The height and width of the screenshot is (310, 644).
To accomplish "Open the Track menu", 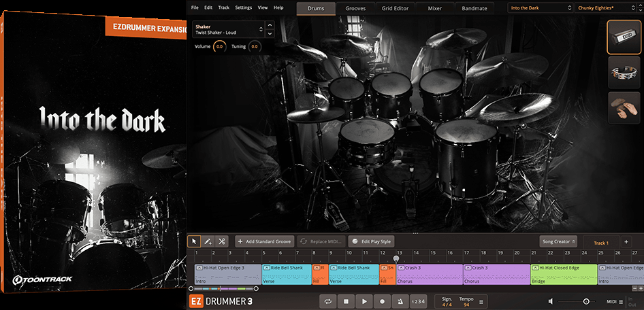I will (224, 7).
